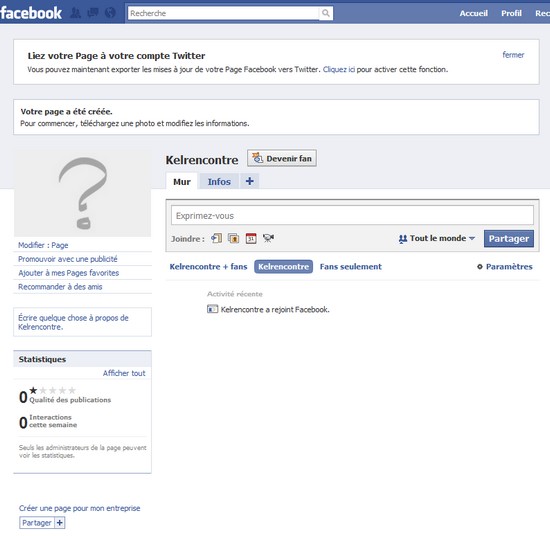
Task: Attach a video with the camera icon
Action: click(268, 239)
